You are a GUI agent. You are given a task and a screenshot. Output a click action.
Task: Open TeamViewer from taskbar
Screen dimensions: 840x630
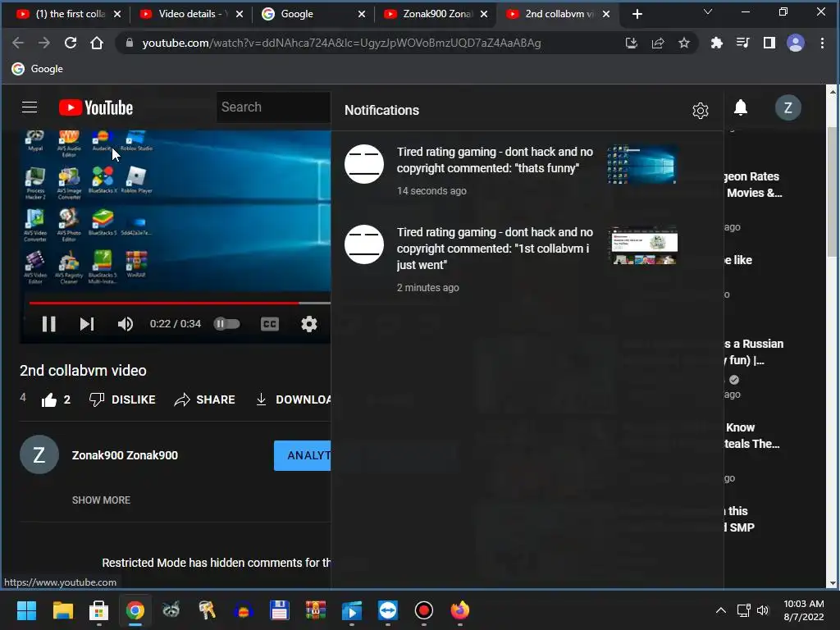(388, 610)
